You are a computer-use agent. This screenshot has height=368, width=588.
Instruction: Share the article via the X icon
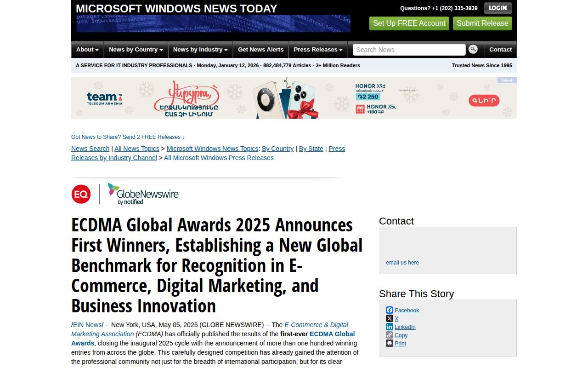[x=390, y=318]
